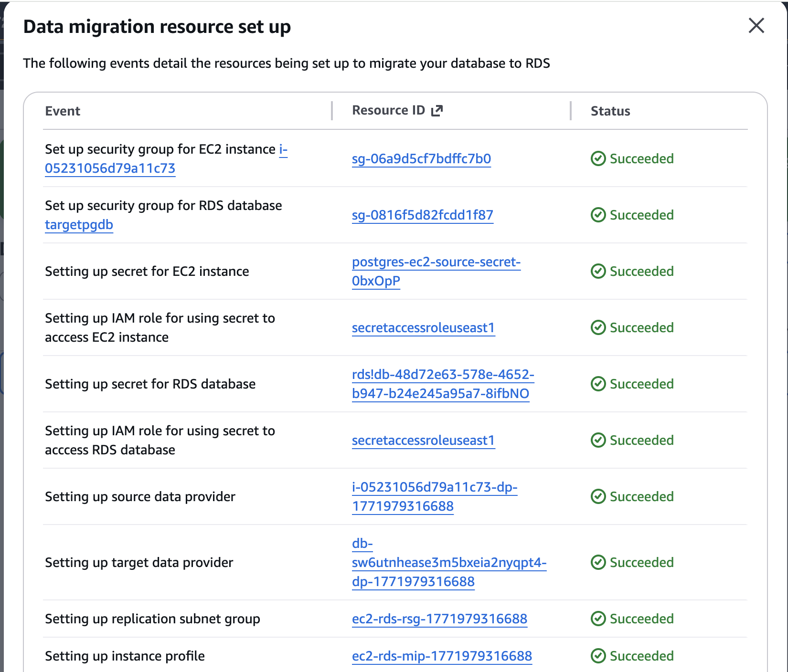Screen dimensions: 788x672
Task: Open secretaccessroleuseast1 link in EC2 instance row
Action: coord(423,328)
